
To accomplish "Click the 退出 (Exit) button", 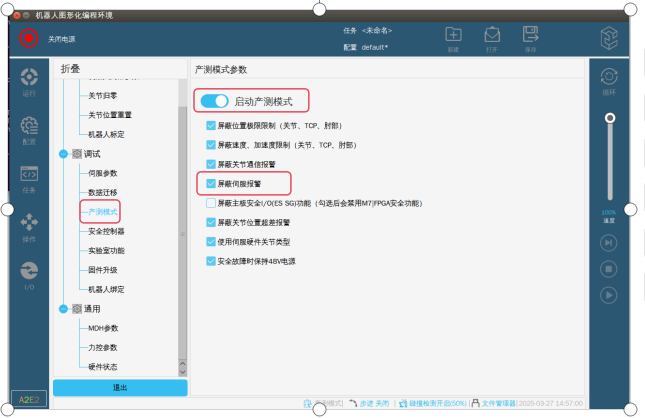I will [x=119, y=388].
